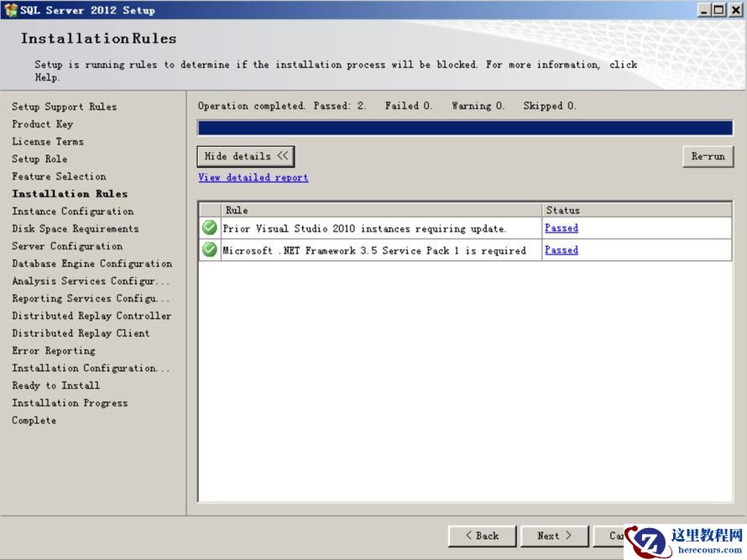Viewport: 747px width, 560px height.
Task: Select Distributed Replay Controller step
Action: (x=91, y=316)
